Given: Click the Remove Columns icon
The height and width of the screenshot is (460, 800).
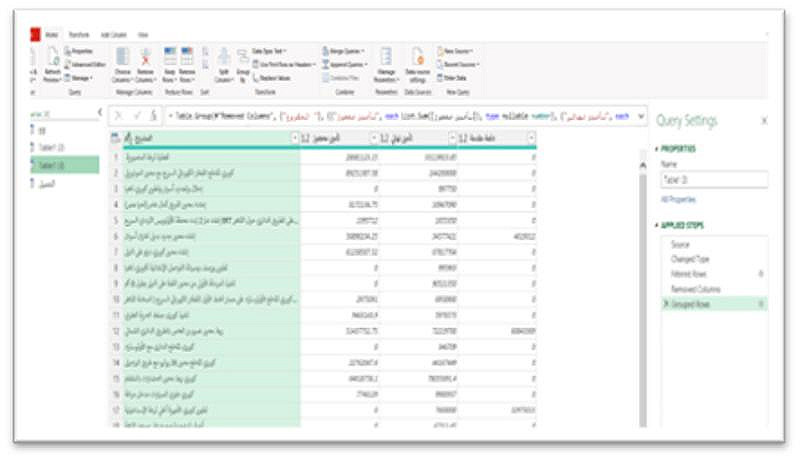Looking at the screenshot, I should (145, 57).
